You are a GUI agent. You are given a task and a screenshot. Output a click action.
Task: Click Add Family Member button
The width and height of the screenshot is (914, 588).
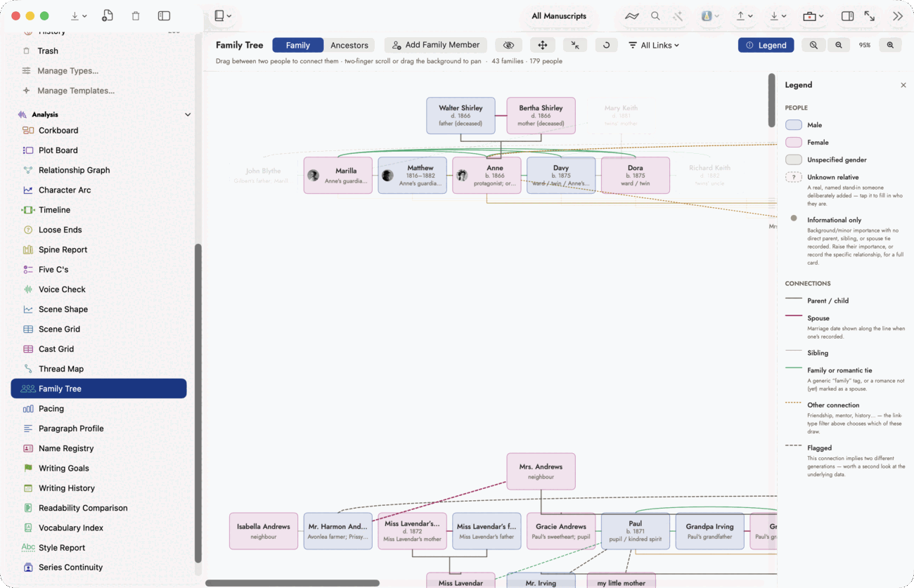point(436,45)
